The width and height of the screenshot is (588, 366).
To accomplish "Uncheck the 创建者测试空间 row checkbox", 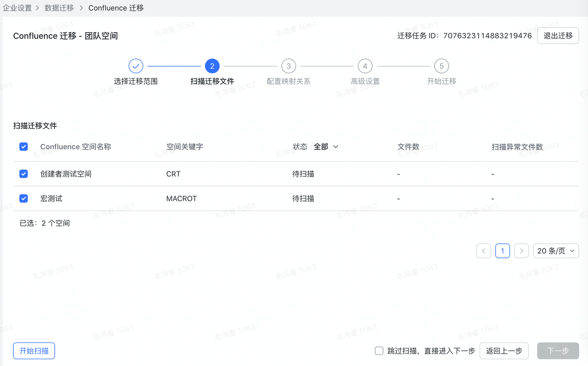I will click(x=23, y=174).
